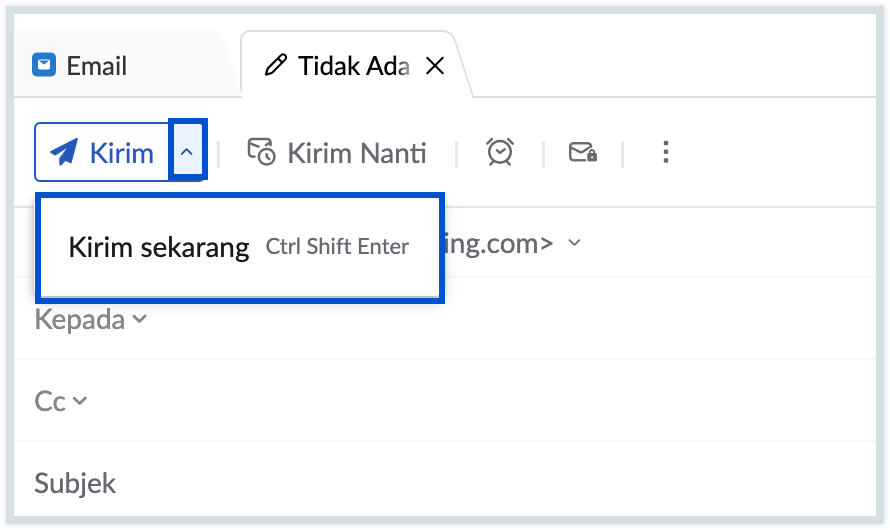Open the Cc dropdown chevron

click(80, 401)
